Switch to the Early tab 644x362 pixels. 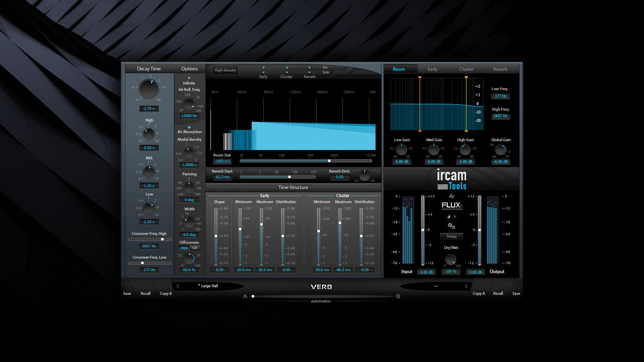[432, 69]
